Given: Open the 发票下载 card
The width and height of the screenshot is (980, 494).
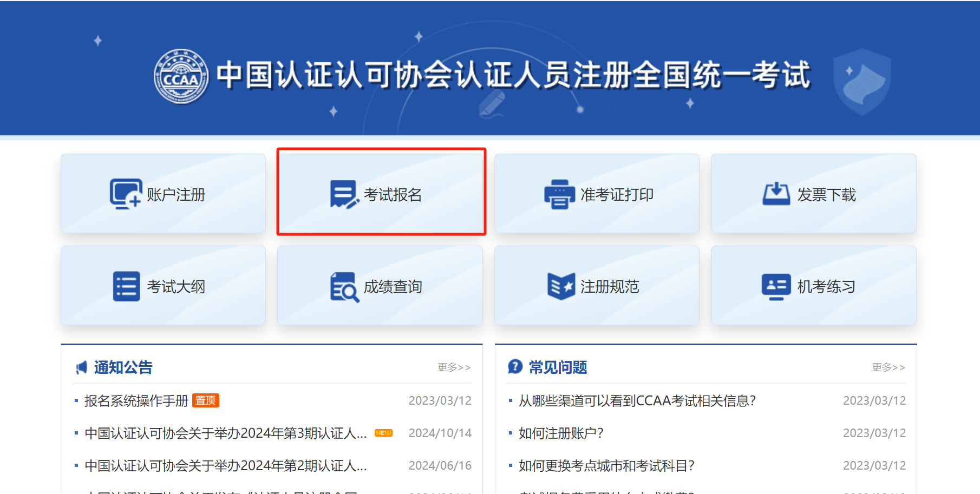Looking at the screenshot, I should (813, 194).
